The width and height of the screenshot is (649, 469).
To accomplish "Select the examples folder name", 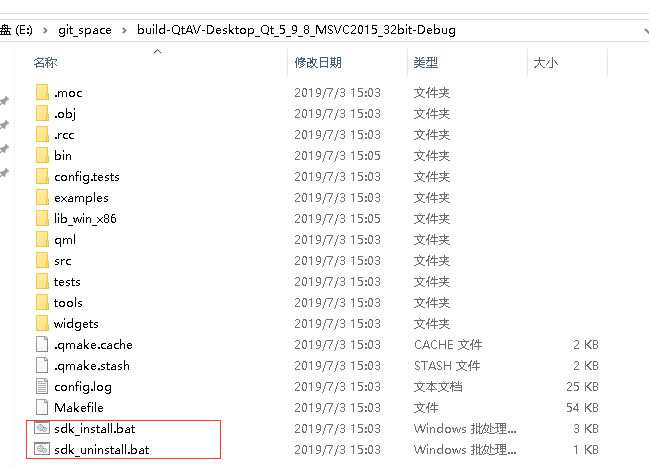I will pyautogui.click(x=81, y=198).
